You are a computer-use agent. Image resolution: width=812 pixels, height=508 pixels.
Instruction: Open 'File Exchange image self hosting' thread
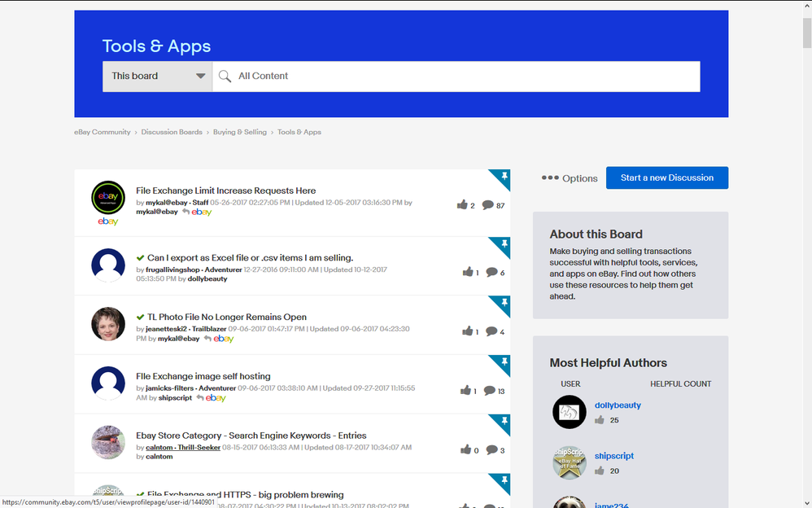203,376
